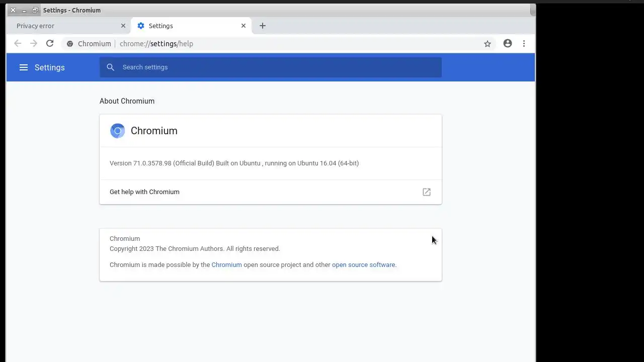Click the Copyright 2023 Chromium Authors text
644x362 pixels.
click(195, 249)
